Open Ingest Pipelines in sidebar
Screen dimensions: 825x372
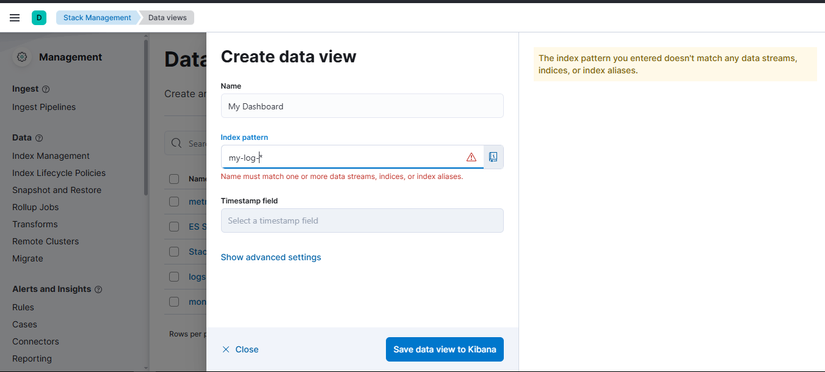[44, 107]
